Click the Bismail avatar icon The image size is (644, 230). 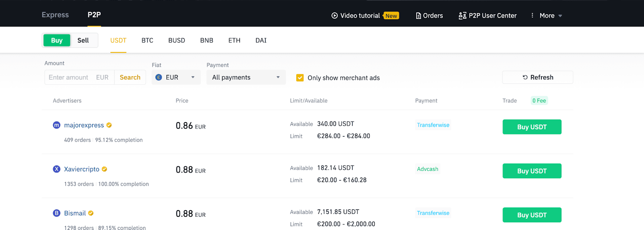[57, 213]
